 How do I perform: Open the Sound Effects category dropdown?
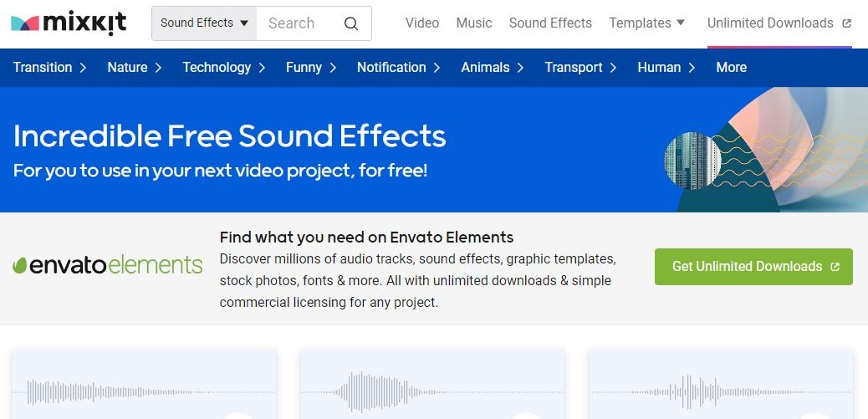click(204, 23)
